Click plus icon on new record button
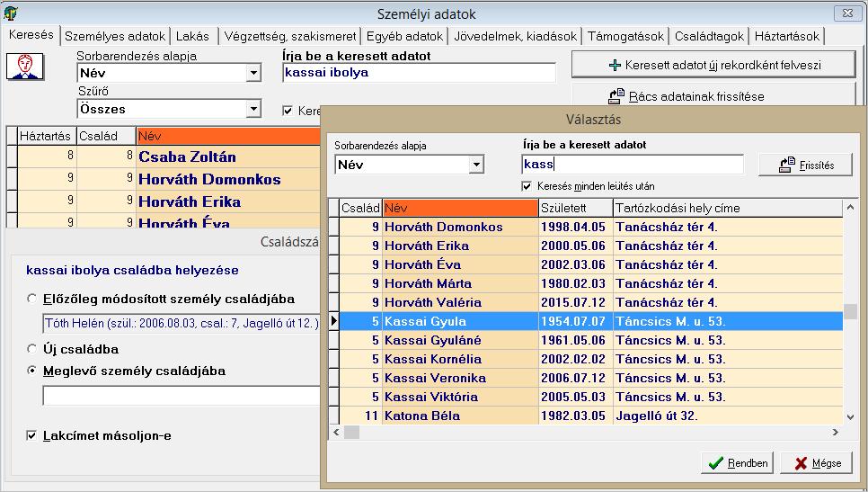Screen dimensions: 868x492 point(615,65)
